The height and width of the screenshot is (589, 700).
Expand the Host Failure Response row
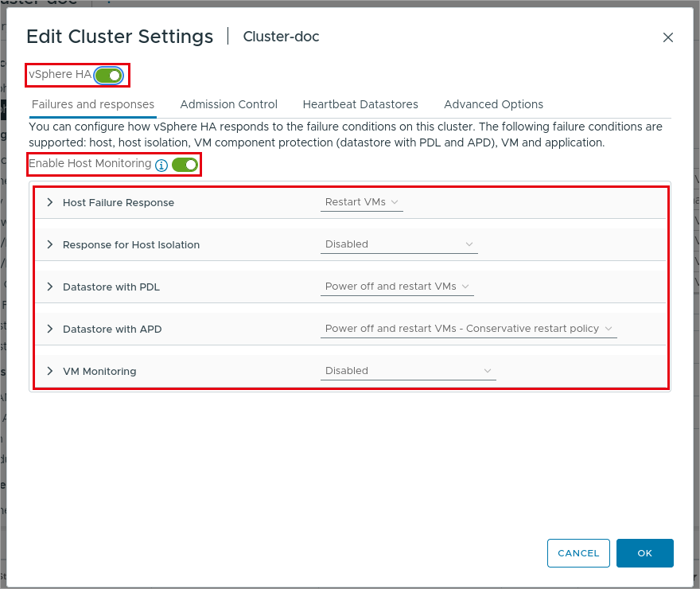(x=50, y=202)
